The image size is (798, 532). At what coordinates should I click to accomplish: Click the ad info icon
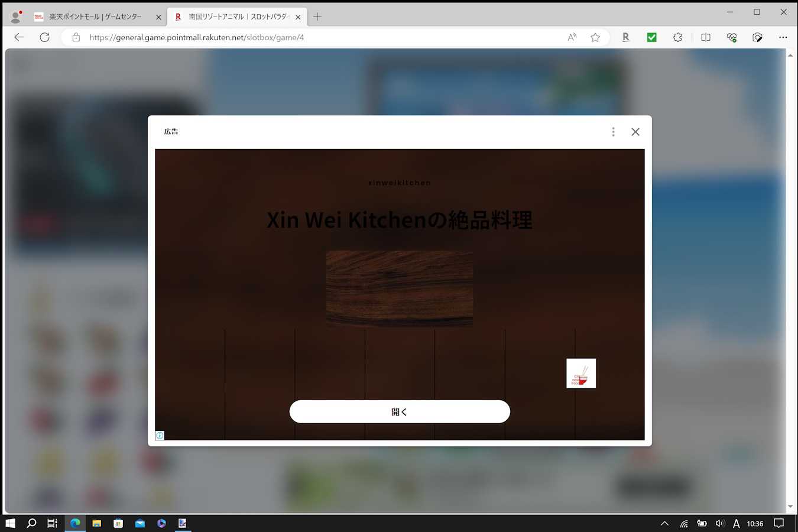160,436
